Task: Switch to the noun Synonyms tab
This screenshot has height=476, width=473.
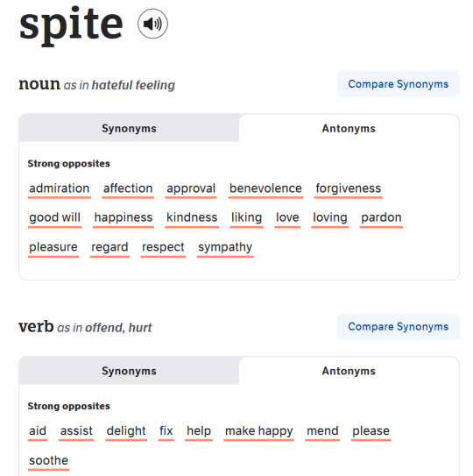Action: click(129, 128)
